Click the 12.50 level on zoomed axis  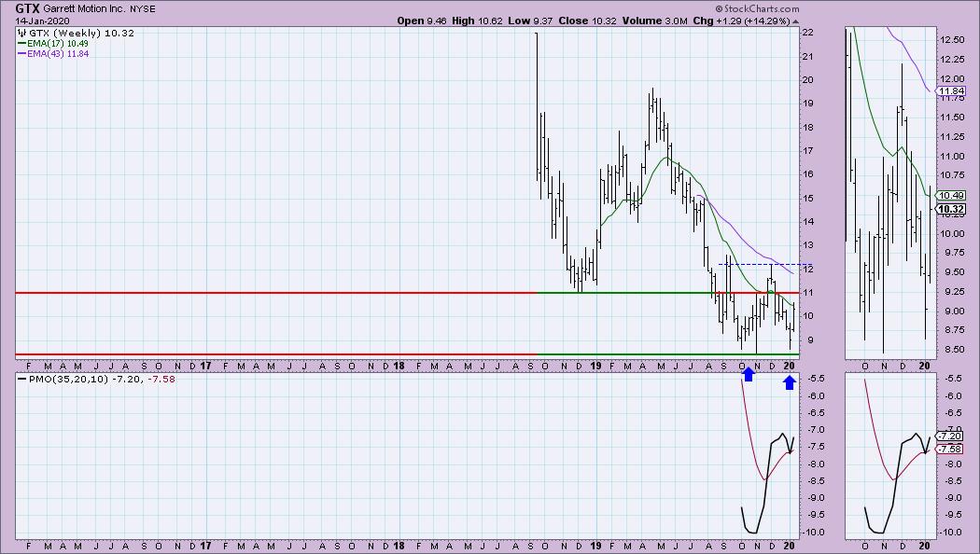(951, 40)
